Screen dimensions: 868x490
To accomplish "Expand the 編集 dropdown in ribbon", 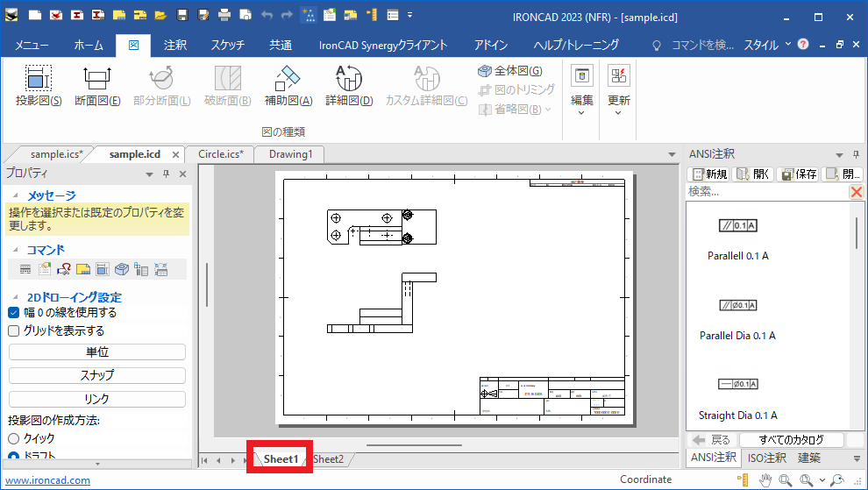I will (x=582, y=89).
